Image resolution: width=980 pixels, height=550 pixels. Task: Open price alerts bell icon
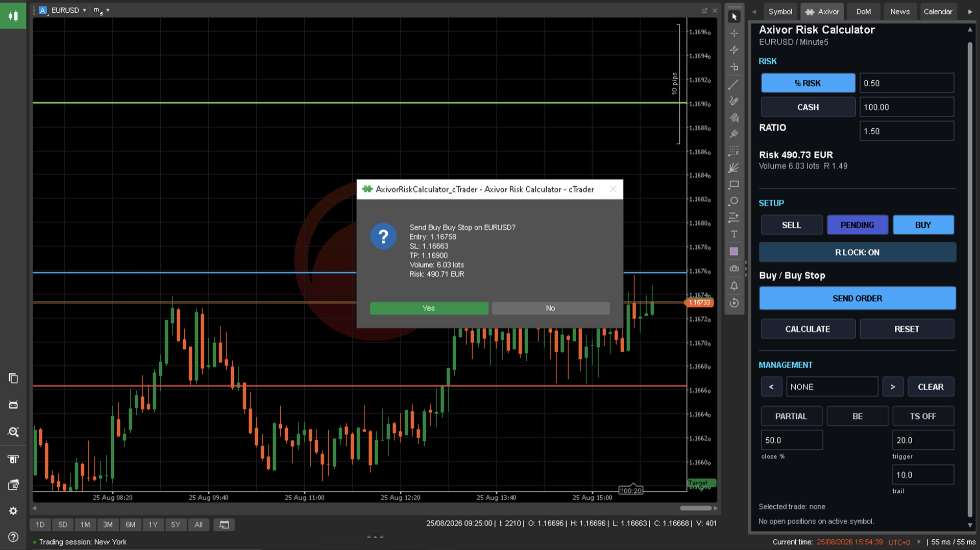tap(734, 286)
